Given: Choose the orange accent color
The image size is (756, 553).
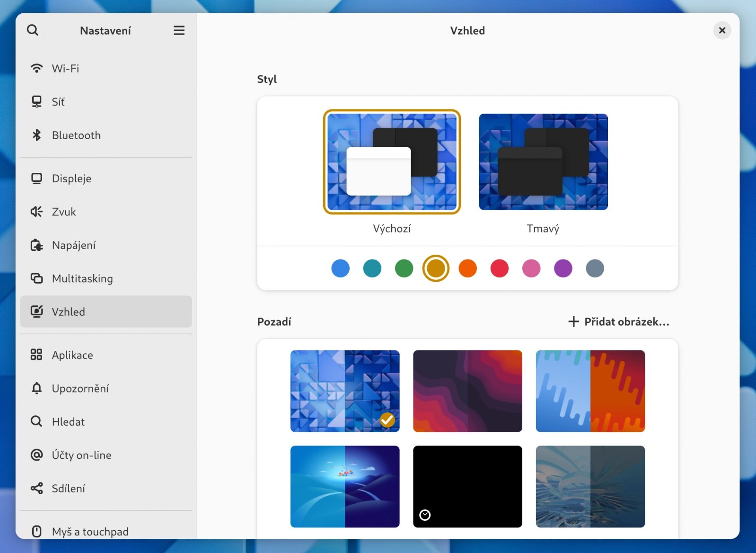Looking at the screenshot, I should click(x=468, y=268).
